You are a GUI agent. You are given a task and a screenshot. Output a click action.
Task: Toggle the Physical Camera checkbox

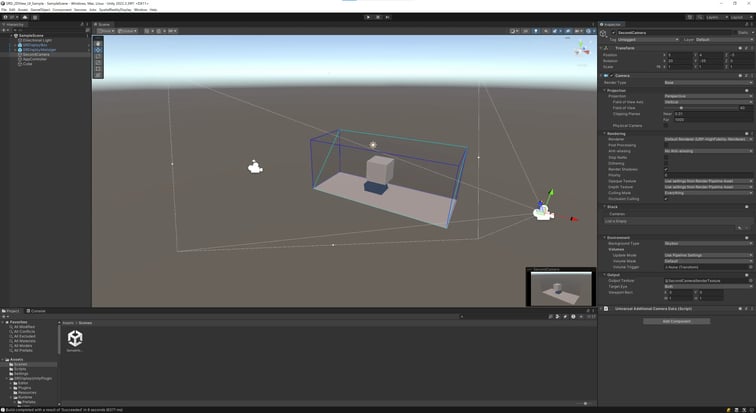(667, 125)
